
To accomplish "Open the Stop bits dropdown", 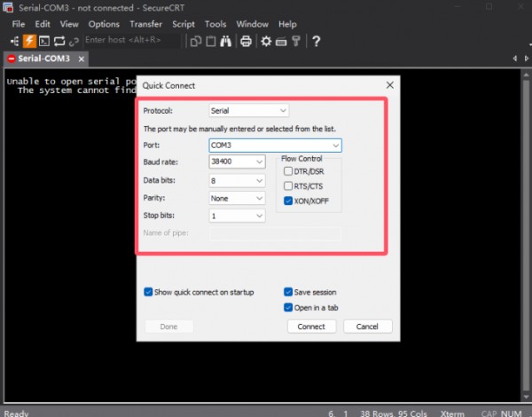I will [237, 216].
